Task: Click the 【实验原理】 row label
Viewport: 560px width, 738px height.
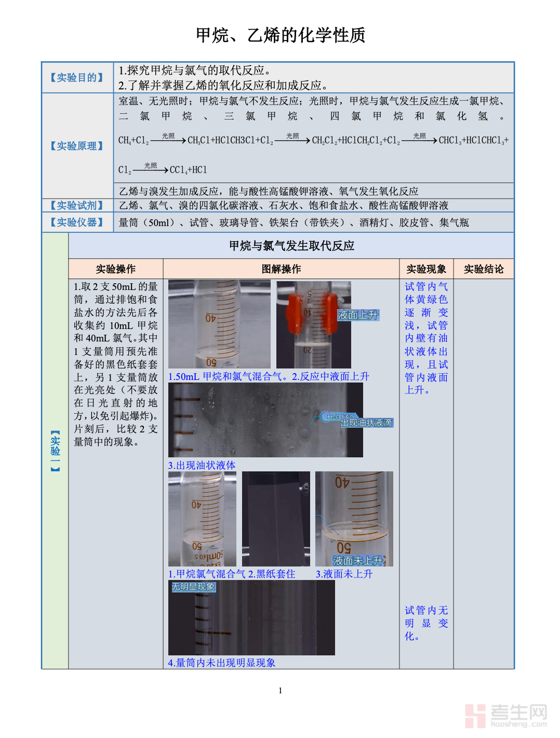Action: coord(77,146)
